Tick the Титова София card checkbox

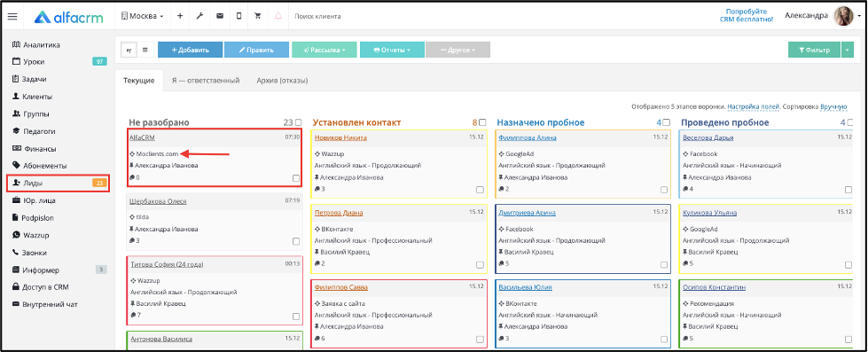(x=296, y=317)
